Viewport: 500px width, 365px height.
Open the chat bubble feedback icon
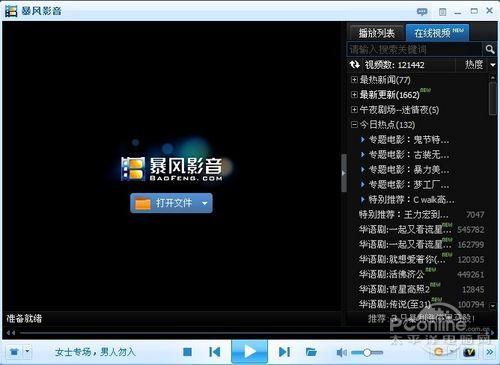click(422, 12)
